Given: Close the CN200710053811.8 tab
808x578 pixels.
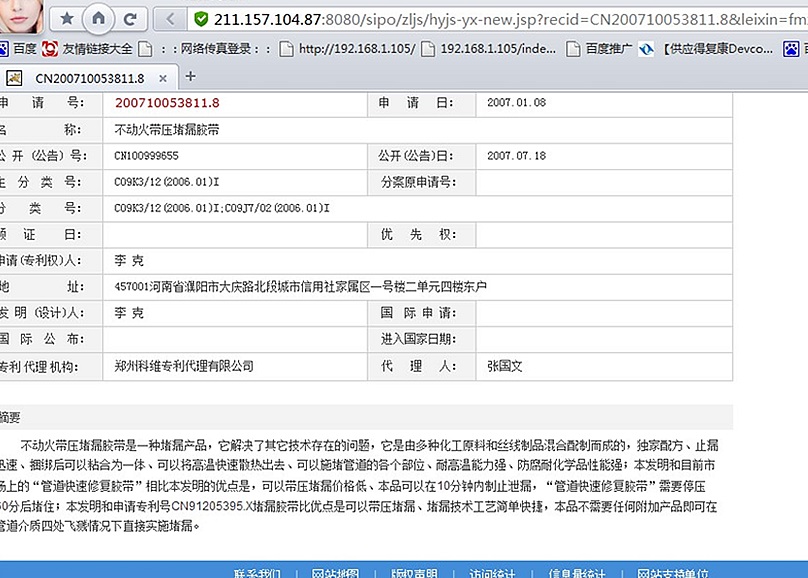Looking at the screenshot, I should tap(162, 78).
